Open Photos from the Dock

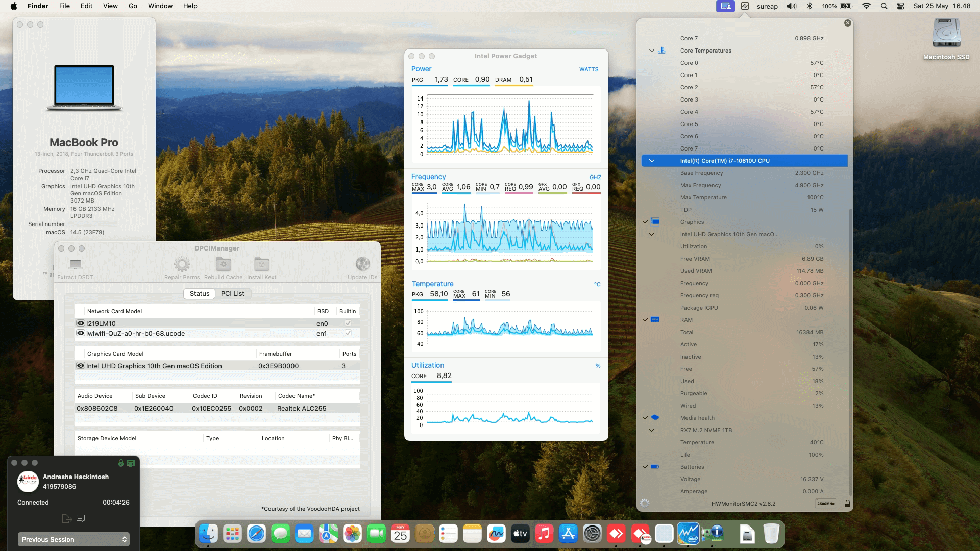point(352,534)
